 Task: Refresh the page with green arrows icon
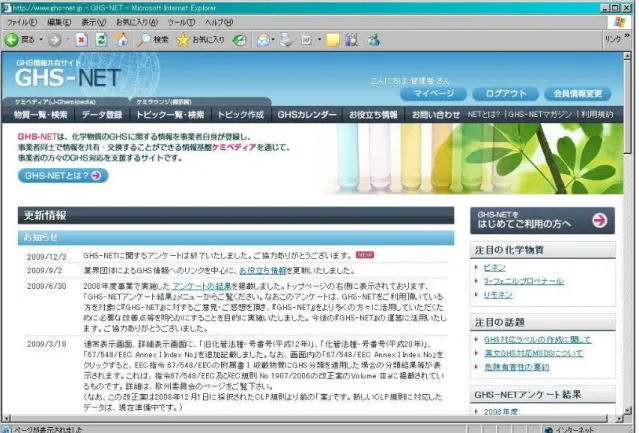pos(101,40)
